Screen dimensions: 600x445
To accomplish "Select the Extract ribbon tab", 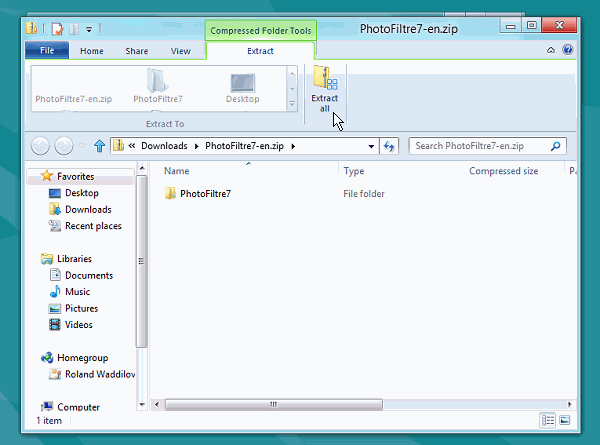I will click(x=260, y=51).
